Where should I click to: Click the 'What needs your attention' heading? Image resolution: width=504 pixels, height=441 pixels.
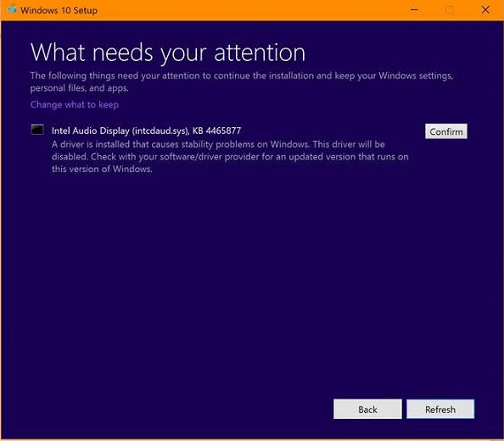pos(168,53)
